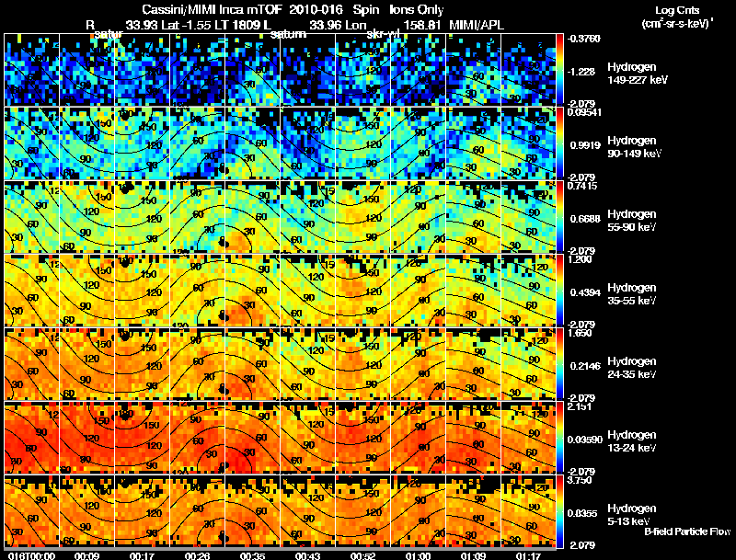Click the 016T00:00 time axis label
The width and height of the screenshot is (736, 560).
coord(31,555)
